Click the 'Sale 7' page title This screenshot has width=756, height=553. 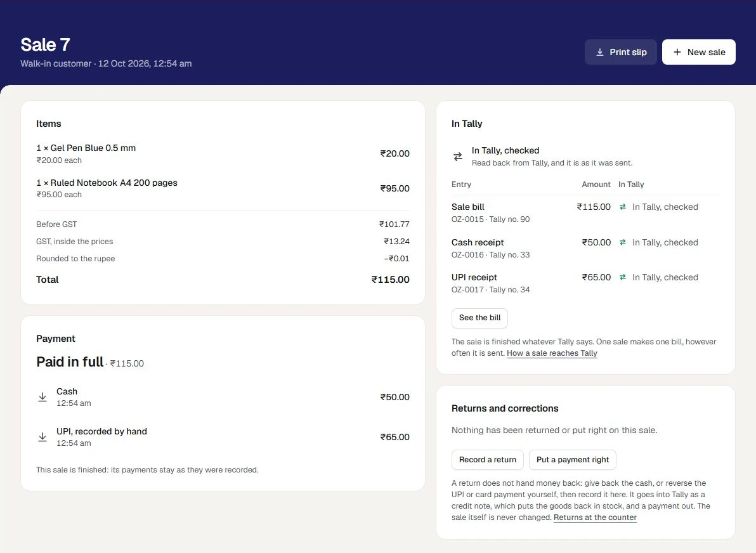point(45,45)
